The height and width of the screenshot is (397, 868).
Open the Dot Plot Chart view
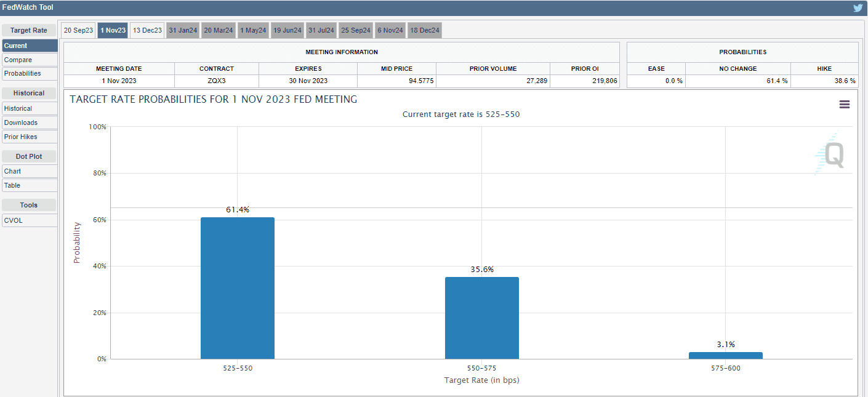pos(30,171)
